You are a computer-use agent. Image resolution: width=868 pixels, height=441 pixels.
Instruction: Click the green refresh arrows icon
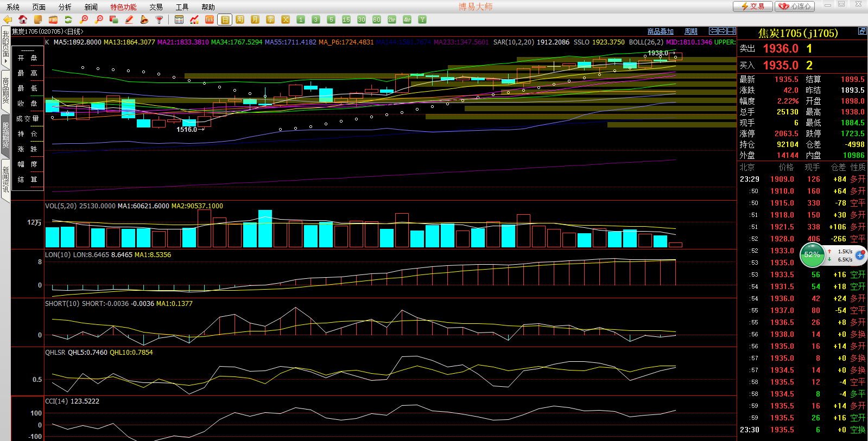(x=68, y=20)
